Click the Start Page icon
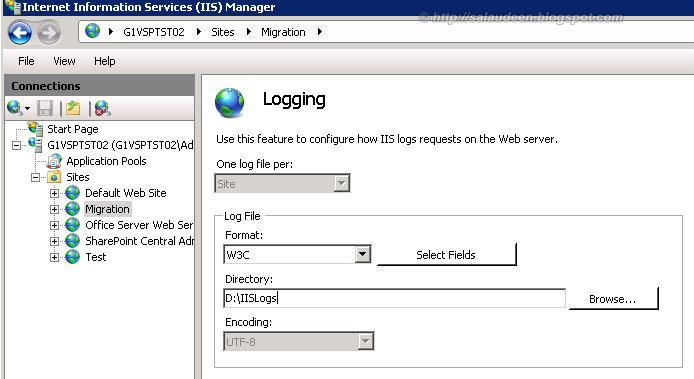Viewport: 694px width, 379px height. pyautogui.click(x=35, y=128)
